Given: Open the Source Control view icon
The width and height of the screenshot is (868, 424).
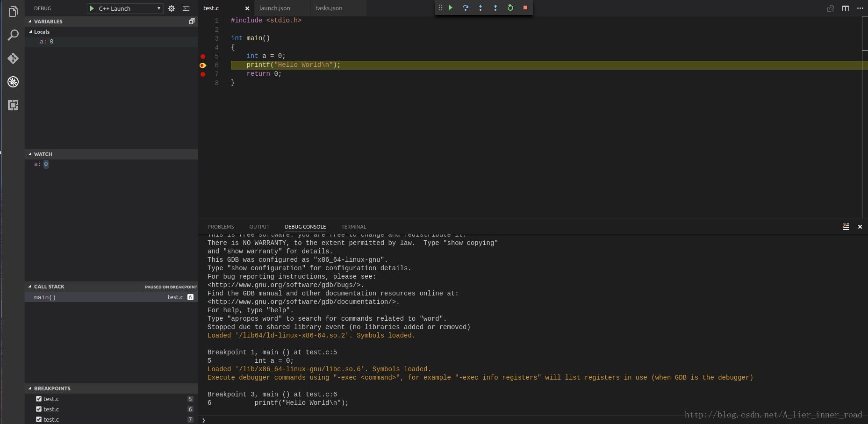Looking at the screenshot, I should (13, 58).
